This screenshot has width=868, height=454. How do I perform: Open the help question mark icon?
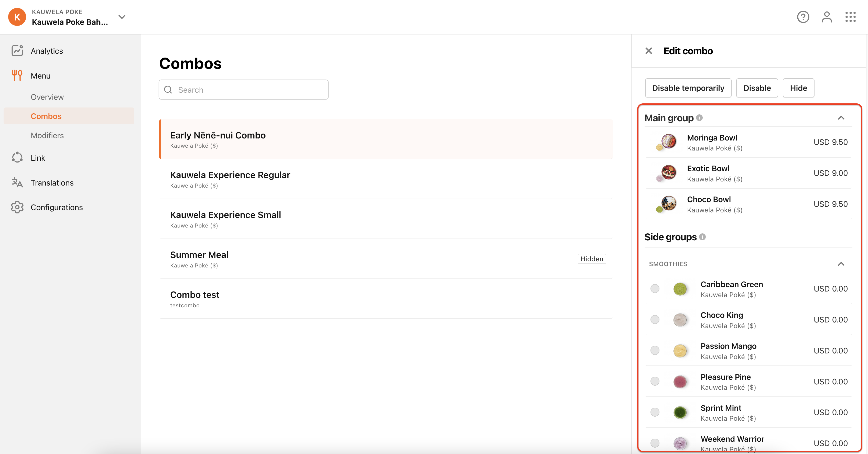click(803, 17)
